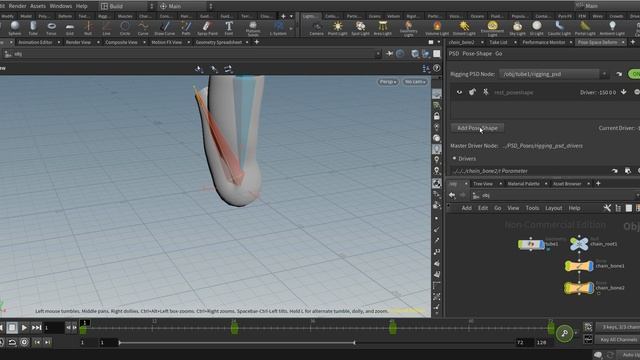
Task: Add a GI Light from shelf
Action: [x=536, y=28]
